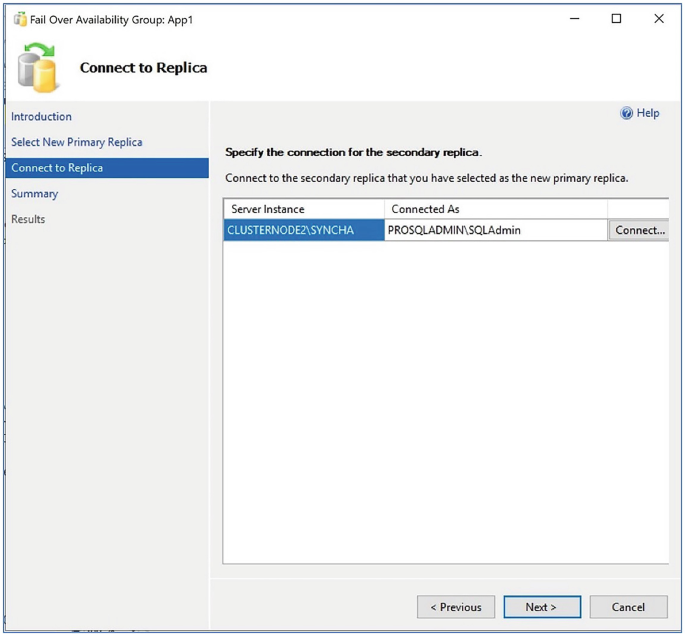Select the Select New Primary Replica step
This screenshot has height=636, width=685.
coord(76,142)
